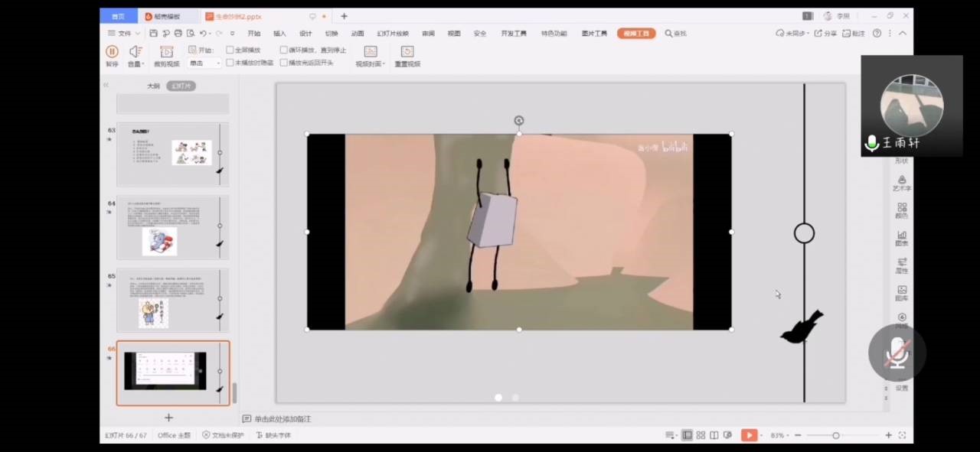Click the notes field 单击此处添加备注

click(x=283, y=419)
